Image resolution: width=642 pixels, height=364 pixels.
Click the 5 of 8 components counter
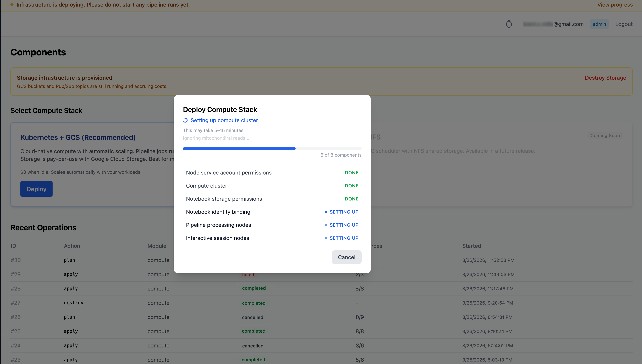[x=341, y=155]
